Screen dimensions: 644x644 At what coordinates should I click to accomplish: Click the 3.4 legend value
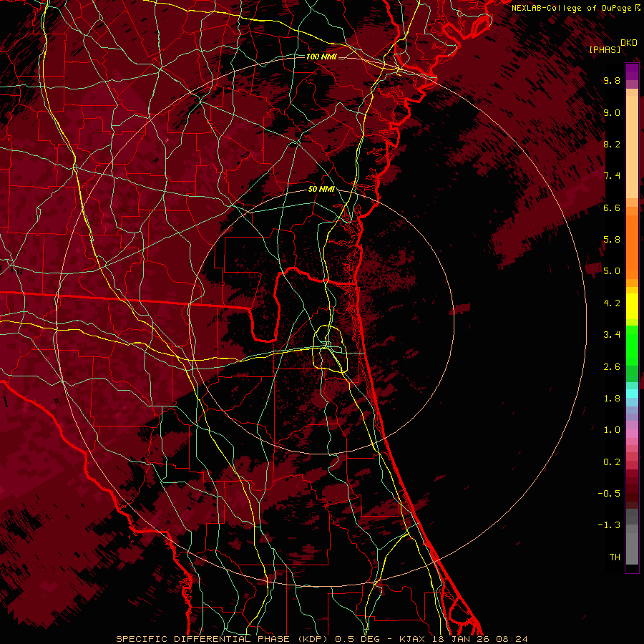click(x=612, y=335)
